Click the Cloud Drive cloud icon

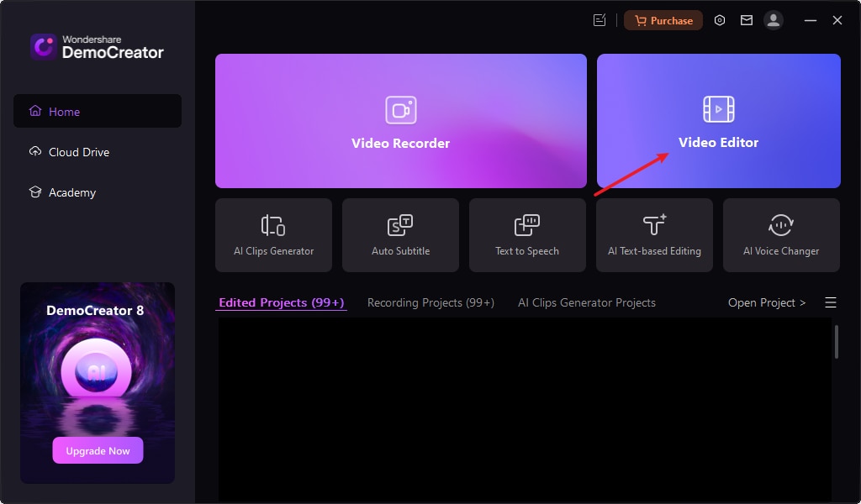point(35,151)
